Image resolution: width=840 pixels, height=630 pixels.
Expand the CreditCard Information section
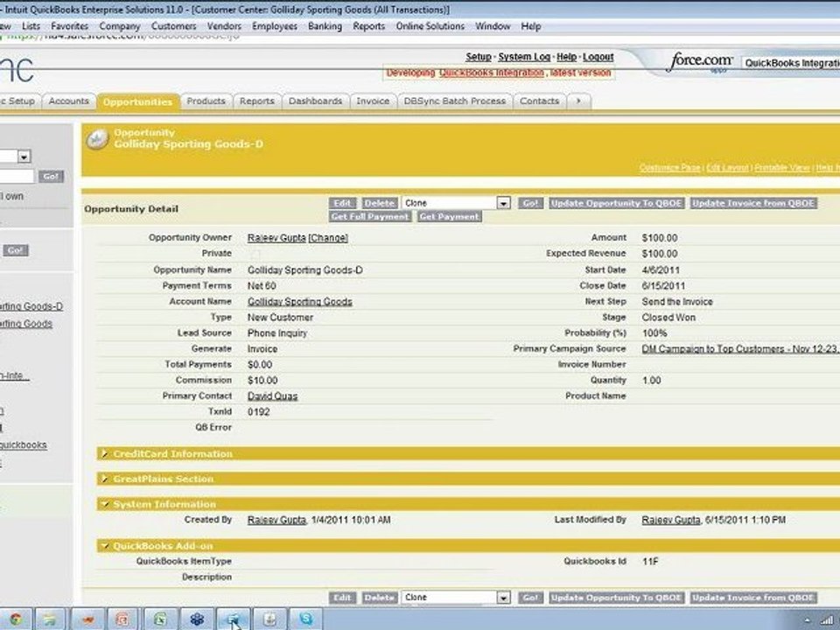coord(104,454)
